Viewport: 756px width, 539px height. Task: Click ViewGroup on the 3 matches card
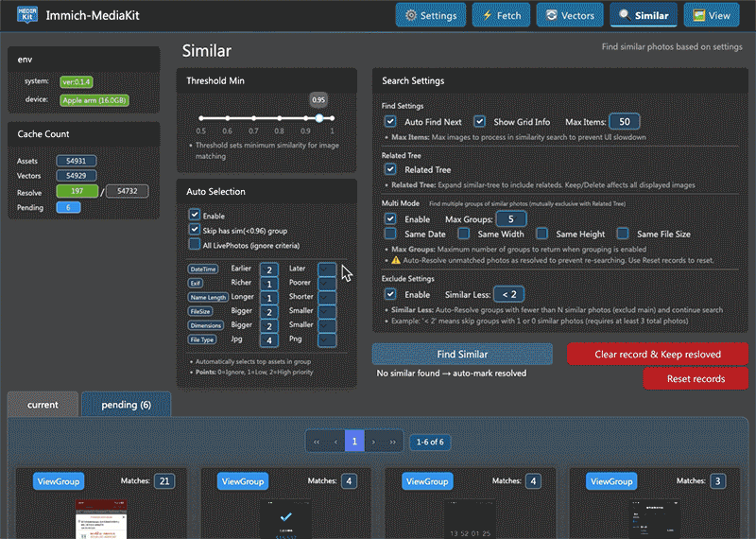coord(611,481)
